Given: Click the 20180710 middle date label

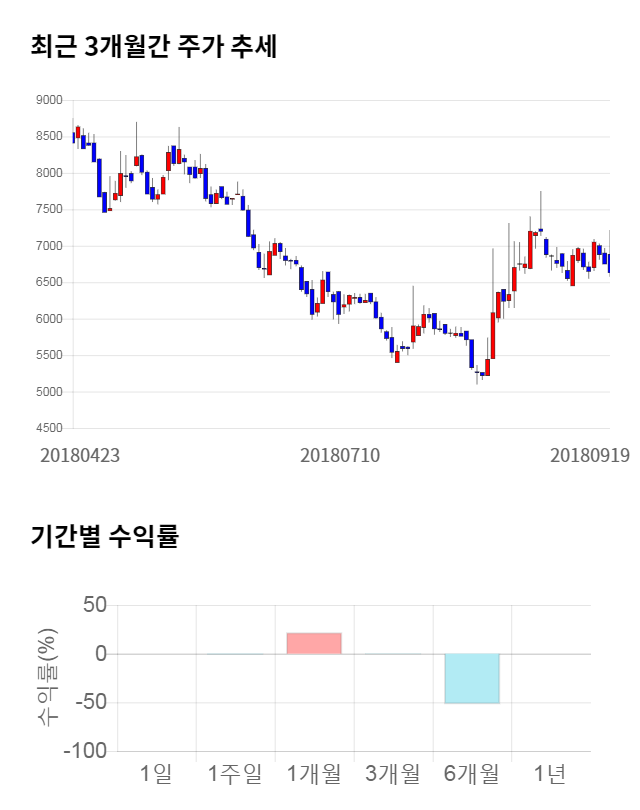Looking at the screenshot, I should click(340, 455).
